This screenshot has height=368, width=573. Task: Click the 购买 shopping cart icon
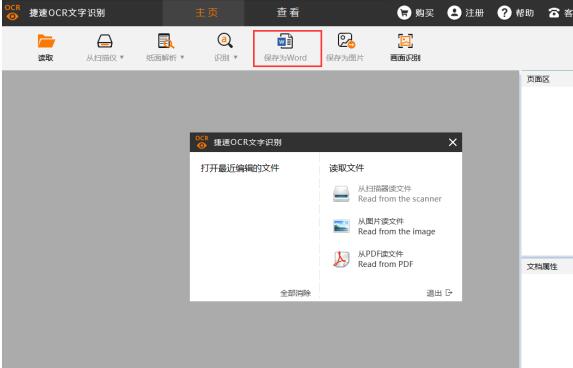click(404, 13)
